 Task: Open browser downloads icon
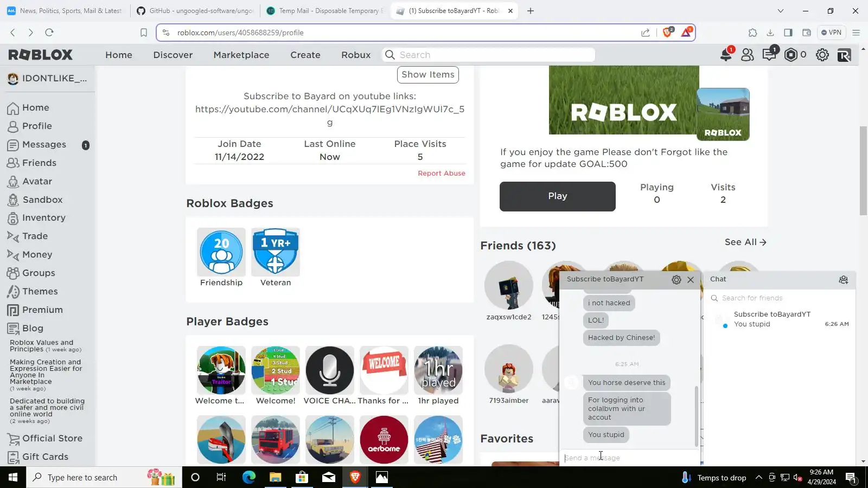tap(770, 33)
